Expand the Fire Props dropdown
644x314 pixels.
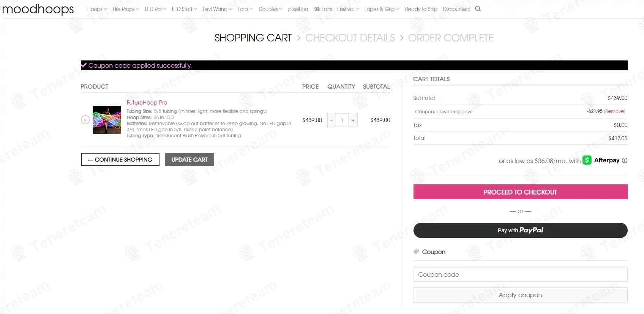[126, 9]
